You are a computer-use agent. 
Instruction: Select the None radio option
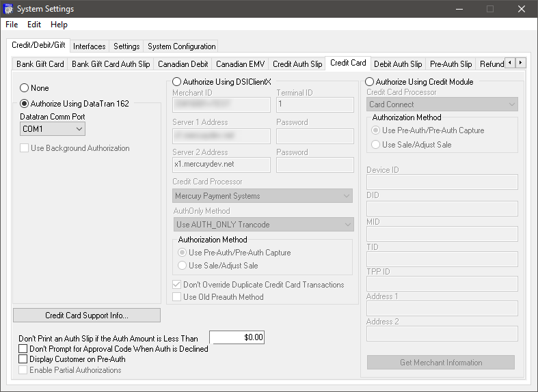25,88
